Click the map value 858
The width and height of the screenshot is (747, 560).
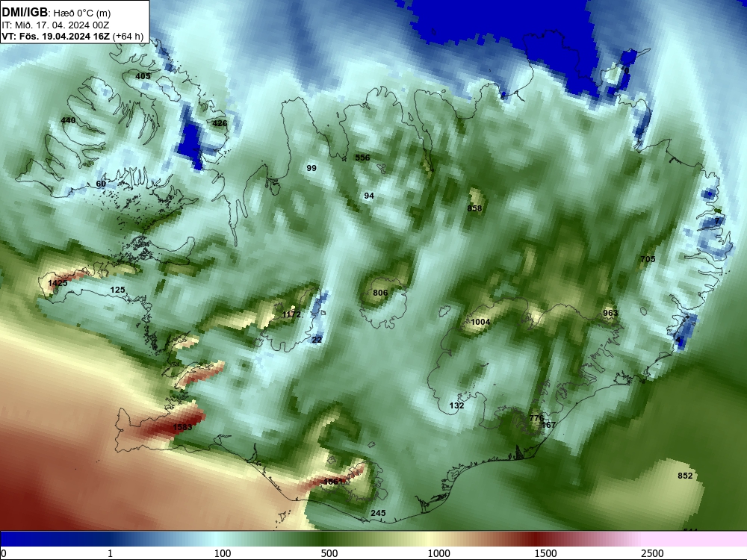point(474,208)
